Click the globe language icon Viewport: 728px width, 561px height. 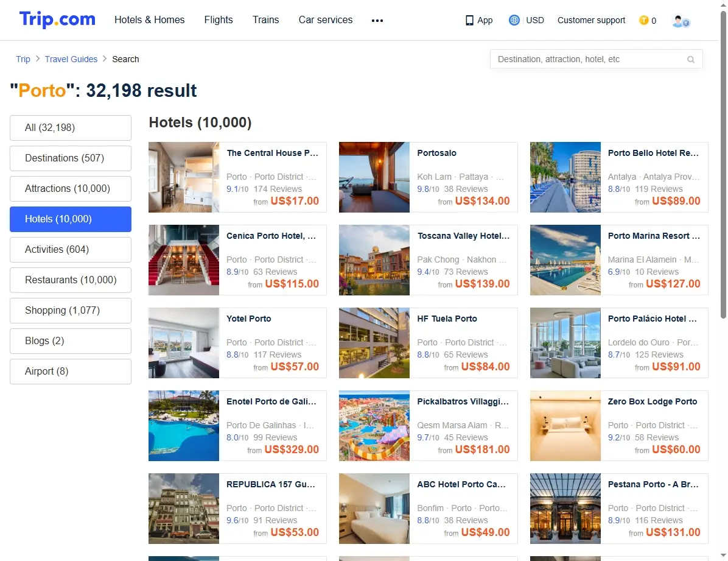[x=514, y=20]
